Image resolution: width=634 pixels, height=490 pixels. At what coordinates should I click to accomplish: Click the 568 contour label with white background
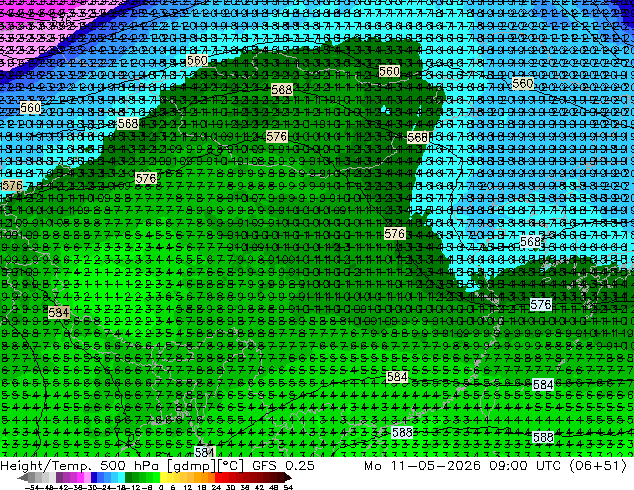530,242
